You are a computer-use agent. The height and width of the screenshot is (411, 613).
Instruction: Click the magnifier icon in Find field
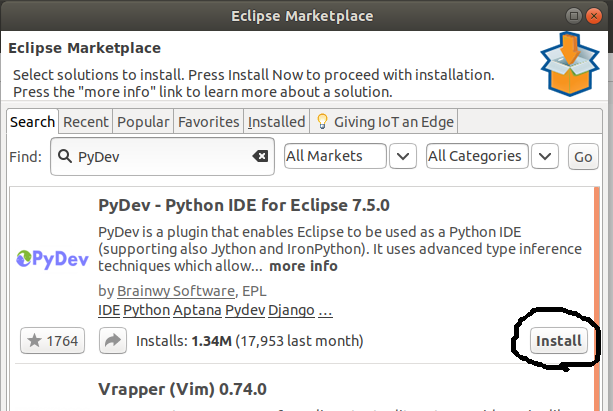[x=65, y=156]
